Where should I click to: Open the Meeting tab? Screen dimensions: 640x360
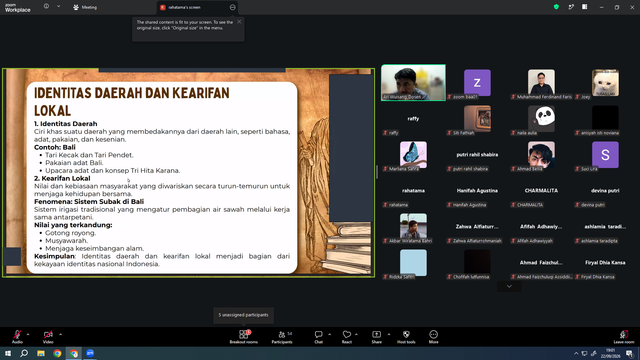[x=85, y=7]
